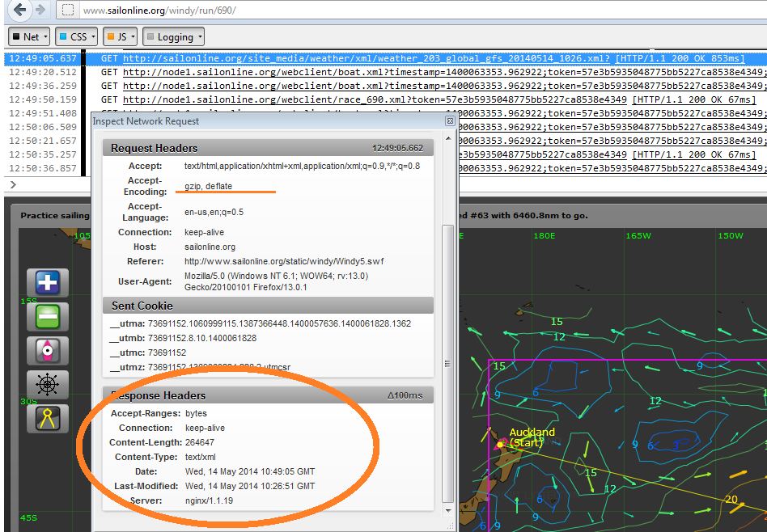This screenshot has width=767, height=532.
Task: Click the zoom in plus map button
Action: point(48,283)
